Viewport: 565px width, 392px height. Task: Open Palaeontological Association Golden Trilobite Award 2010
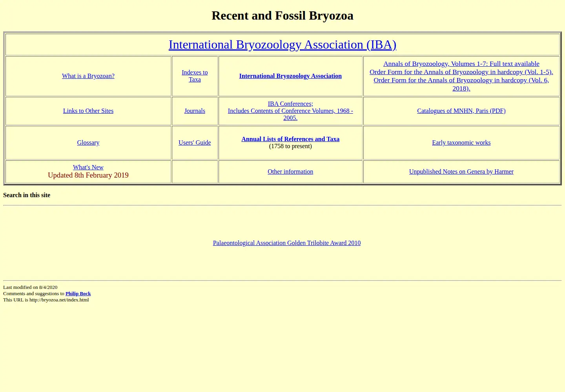pos(287,243)
